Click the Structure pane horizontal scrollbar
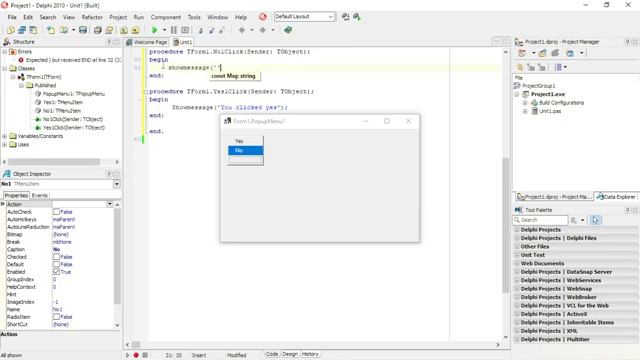 pos(54,162)
